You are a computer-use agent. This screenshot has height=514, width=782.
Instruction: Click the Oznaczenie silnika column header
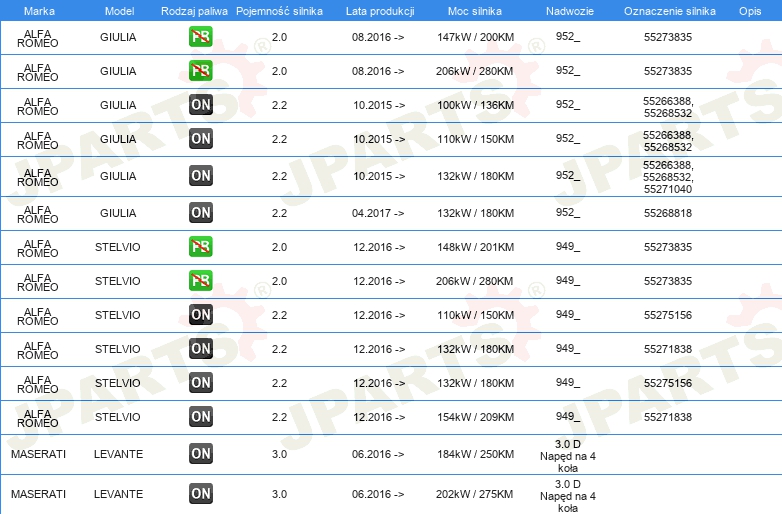670,11
